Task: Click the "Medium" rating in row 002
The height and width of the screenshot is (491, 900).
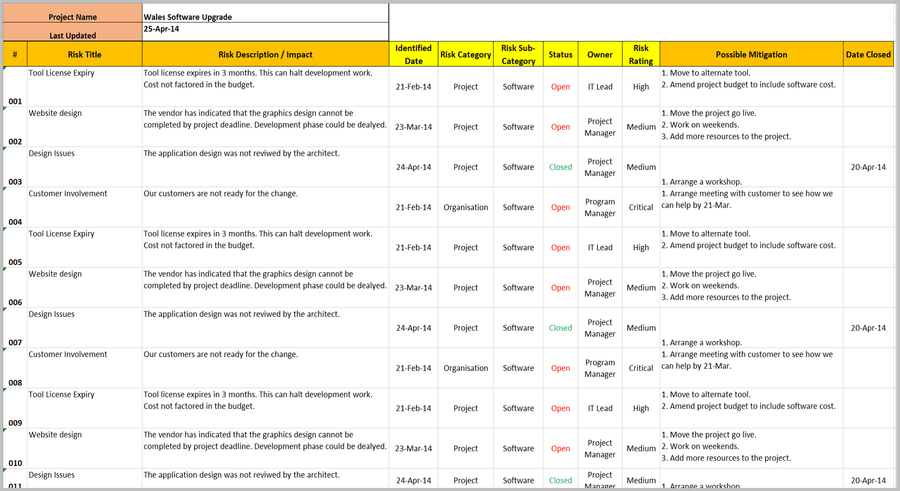Action: tap(641, 127)
